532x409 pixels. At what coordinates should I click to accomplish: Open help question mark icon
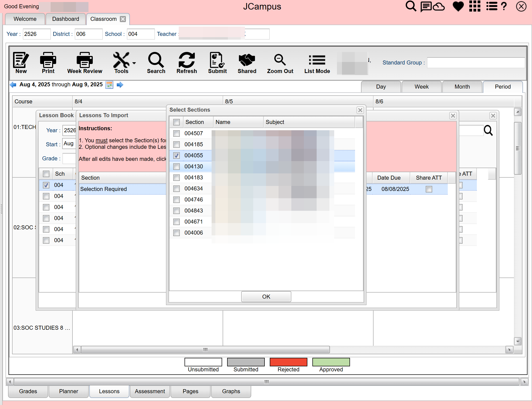pos(504,6)
